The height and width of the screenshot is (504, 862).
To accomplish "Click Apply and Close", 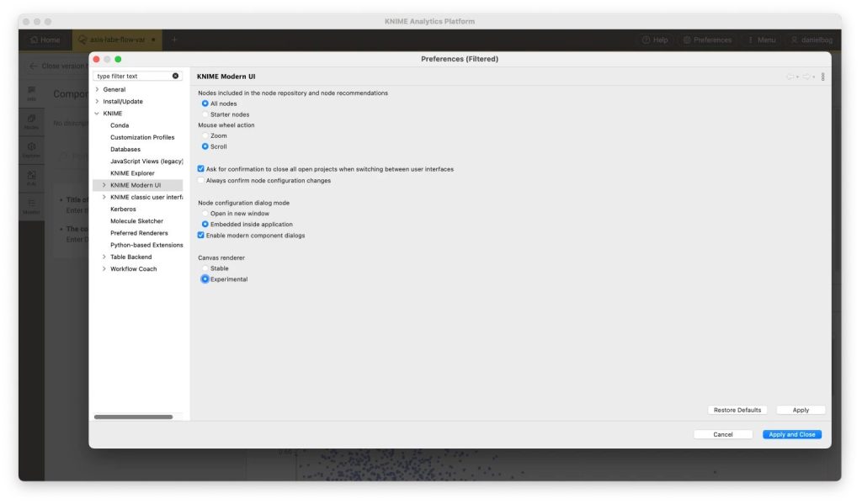I will (791, 435).
